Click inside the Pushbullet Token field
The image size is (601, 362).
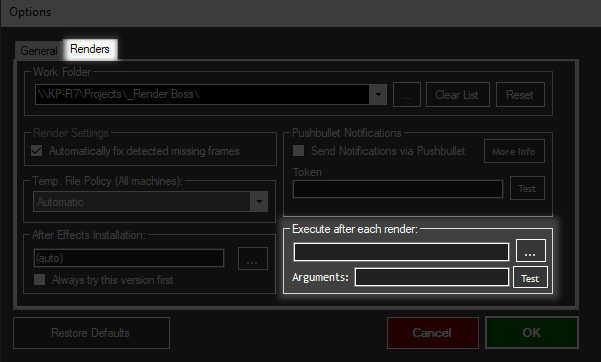tap(398, 189)
